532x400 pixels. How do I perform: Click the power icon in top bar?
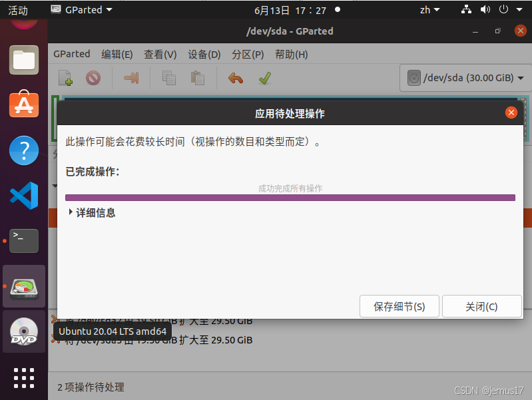503,9
